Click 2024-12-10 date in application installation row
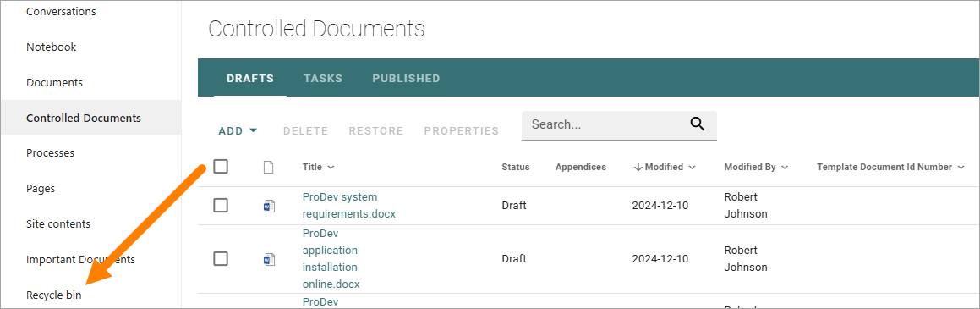The height and width of the screenshot is (309, 980). pos(660,258)
